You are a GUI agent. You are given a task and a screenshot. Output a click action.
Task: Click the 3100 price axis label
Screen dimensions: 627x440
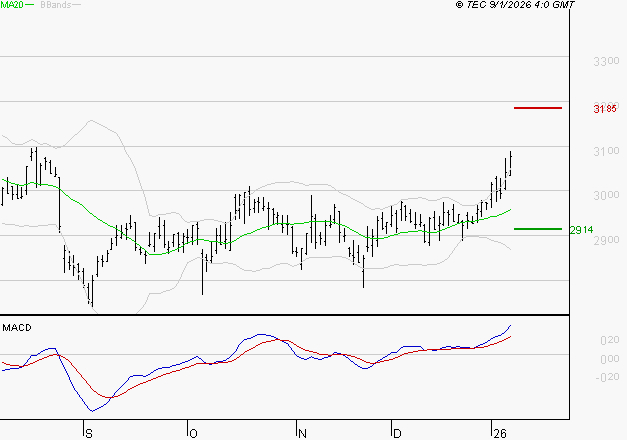point(606,151)
